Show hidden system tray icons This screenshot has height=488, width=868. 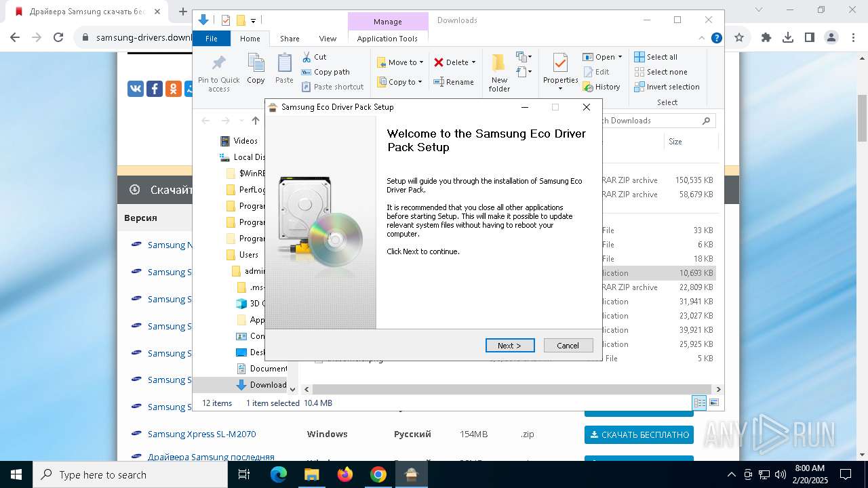click(731, 474)
